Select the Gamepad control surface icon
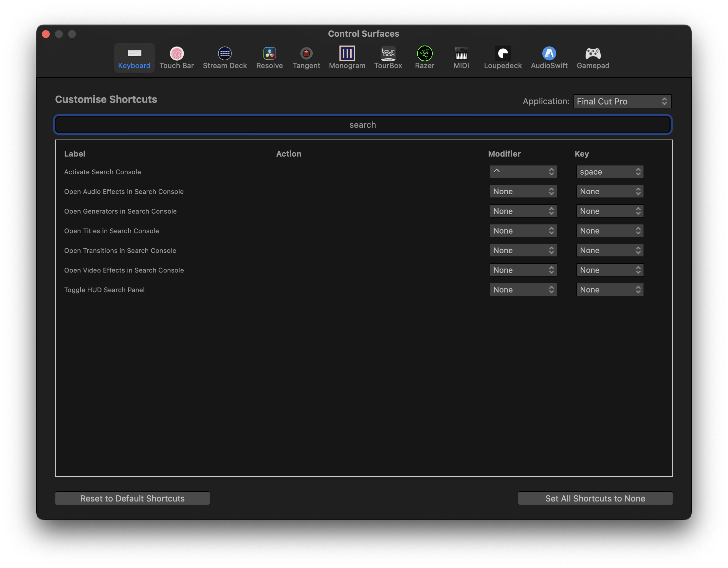The width and height of the screenshot is (728, 568). point(593,57)
